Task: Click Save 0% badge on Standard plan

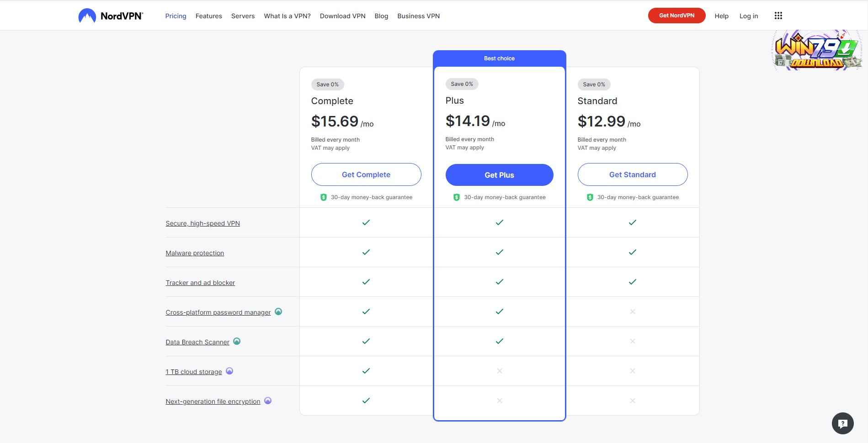Action: 594,84
